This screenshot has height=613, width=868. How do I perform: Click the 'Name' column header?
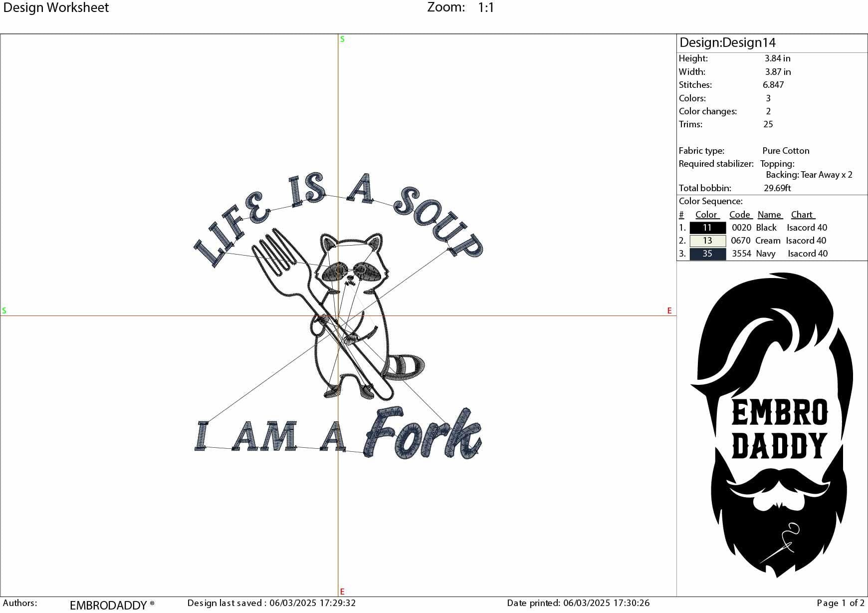pos(769,215)
